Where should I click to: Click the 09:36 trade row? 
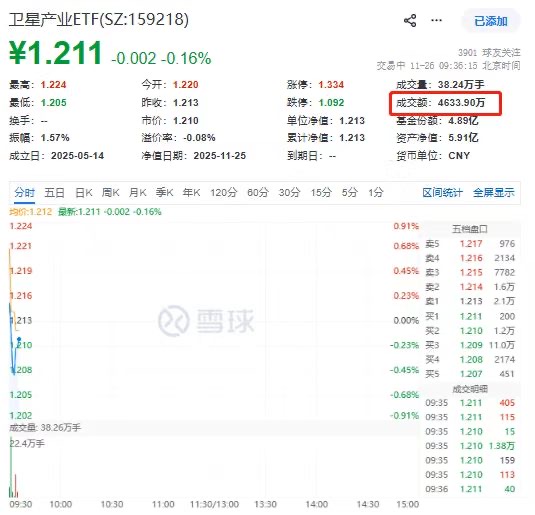(470, 489)
